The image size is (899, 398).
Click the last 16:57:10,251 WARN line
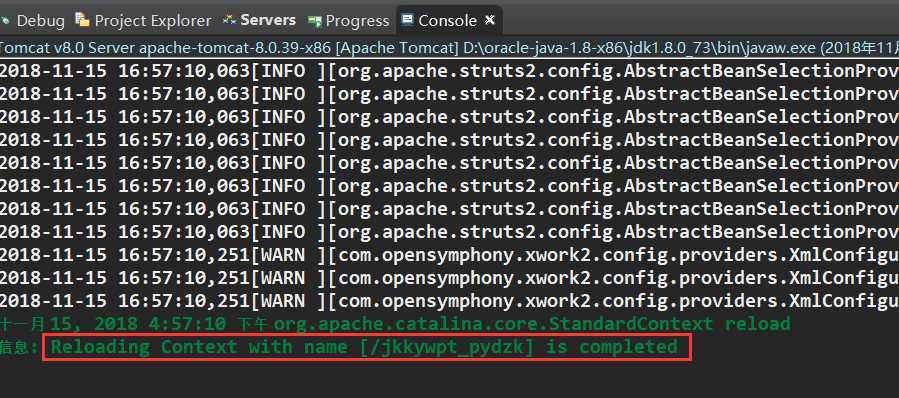coord(450,301)
